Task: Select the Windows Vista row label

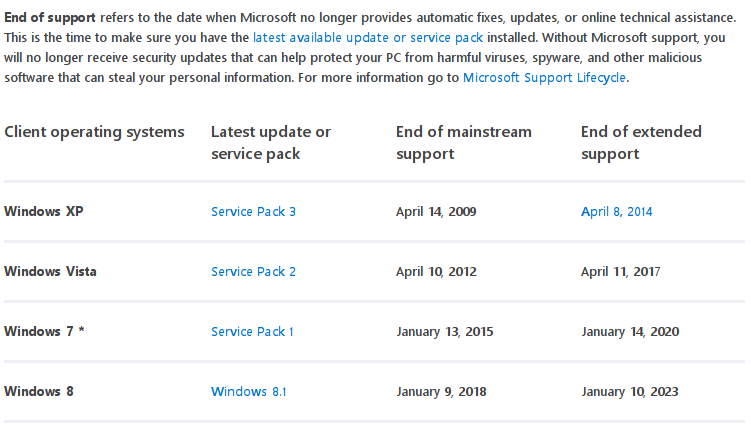Action: point(50,272)
